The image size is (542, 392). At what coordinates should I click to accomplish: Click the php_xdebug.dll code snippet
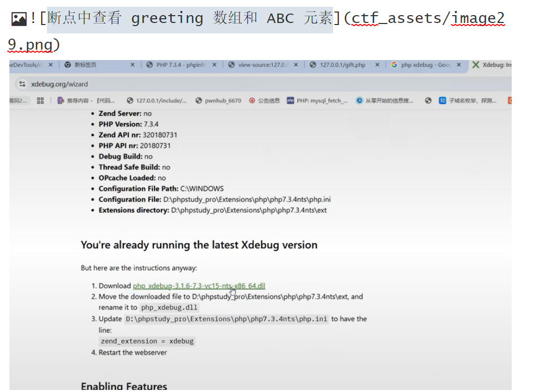169,307
